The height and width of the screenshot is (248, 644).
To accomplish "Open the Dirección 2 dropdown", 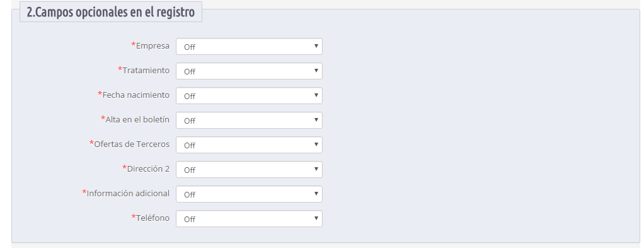I will 249,170.
